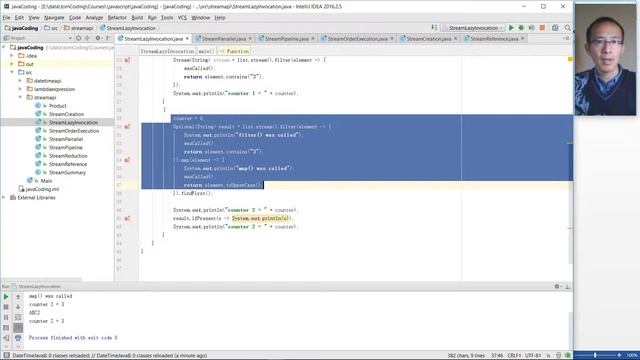
Task: Start debugging with the bug icon
Action: pyautogui.click(x=521, y=28)
